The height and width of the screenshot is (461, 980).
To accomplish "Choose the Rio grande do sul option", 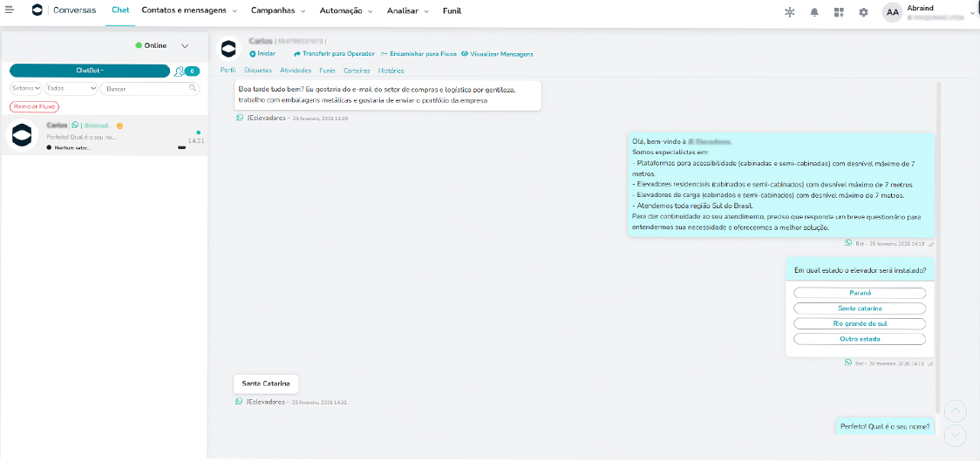I will tap(859, 323).
